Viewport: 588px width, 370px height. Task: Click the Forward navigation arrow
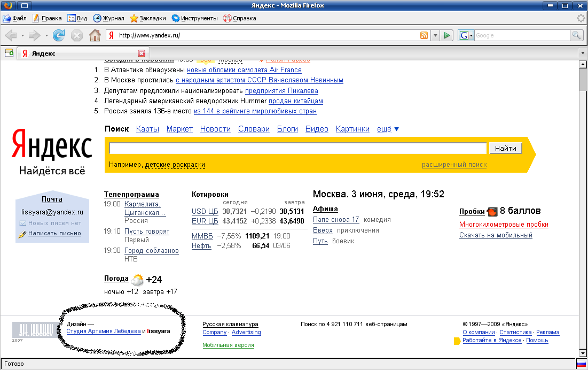coord(35,36)
